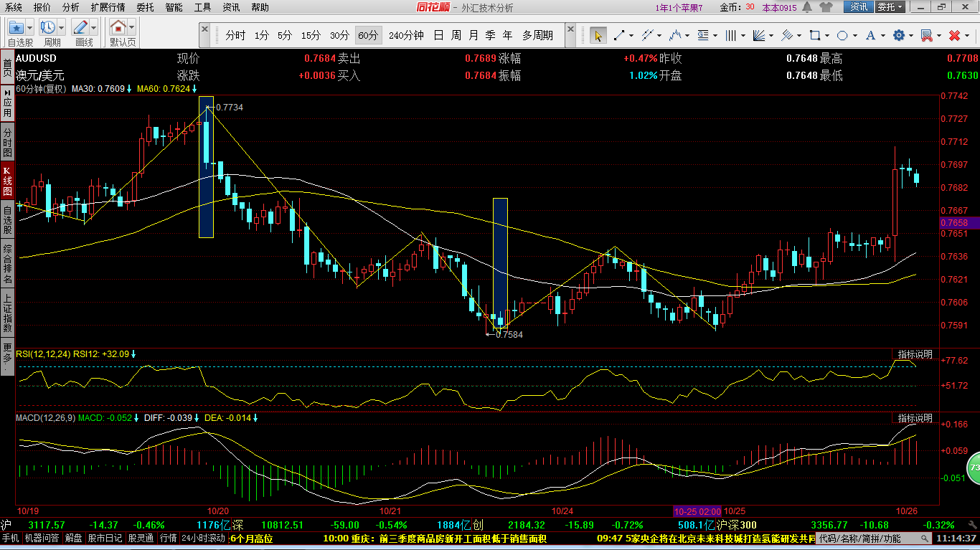Open the 系统 menu
Screen dimensions: 980x550
pos(13,7)
